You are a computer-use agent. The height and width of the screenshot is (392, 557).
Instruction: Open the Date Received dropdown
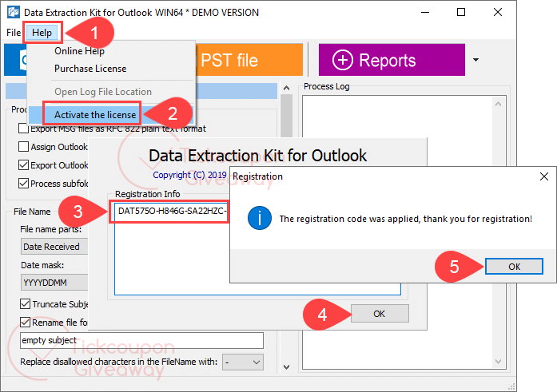[54, 247]
